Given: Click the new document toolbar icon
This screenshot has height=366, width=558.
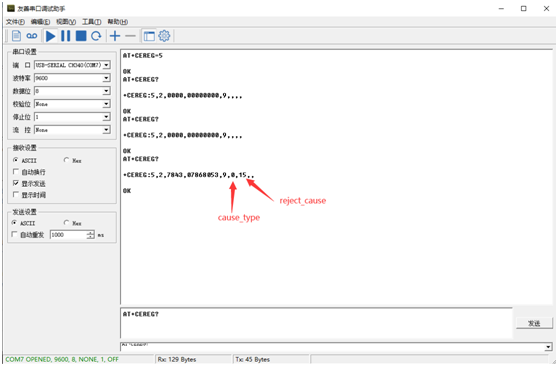Looking at the screenshot, I should click(16, 36).
